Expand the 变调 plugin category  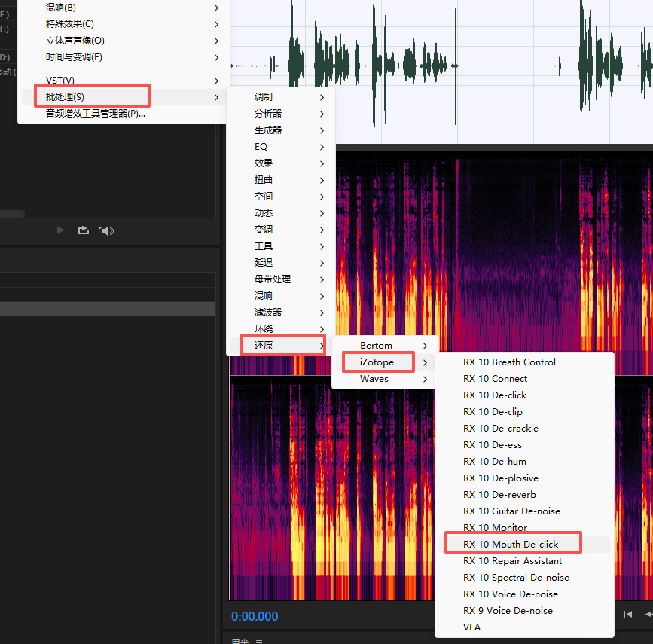pos(281,230)
